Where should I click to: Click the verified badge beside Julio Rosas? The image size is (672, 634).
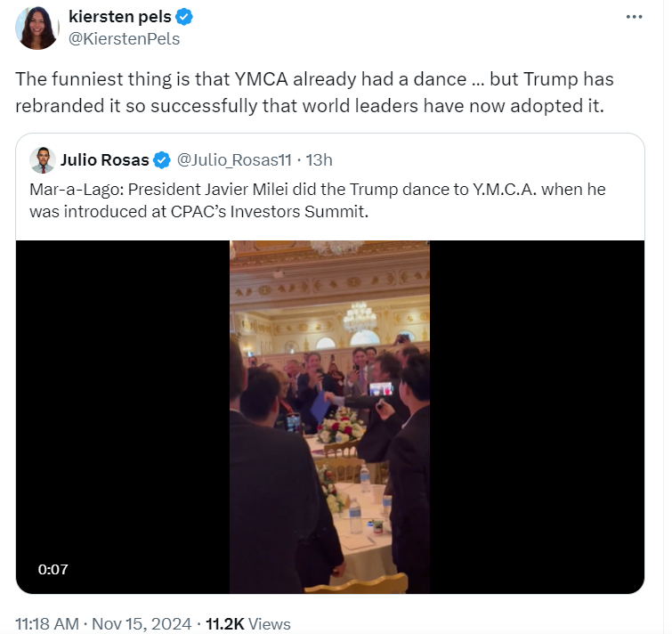(162, 160)
